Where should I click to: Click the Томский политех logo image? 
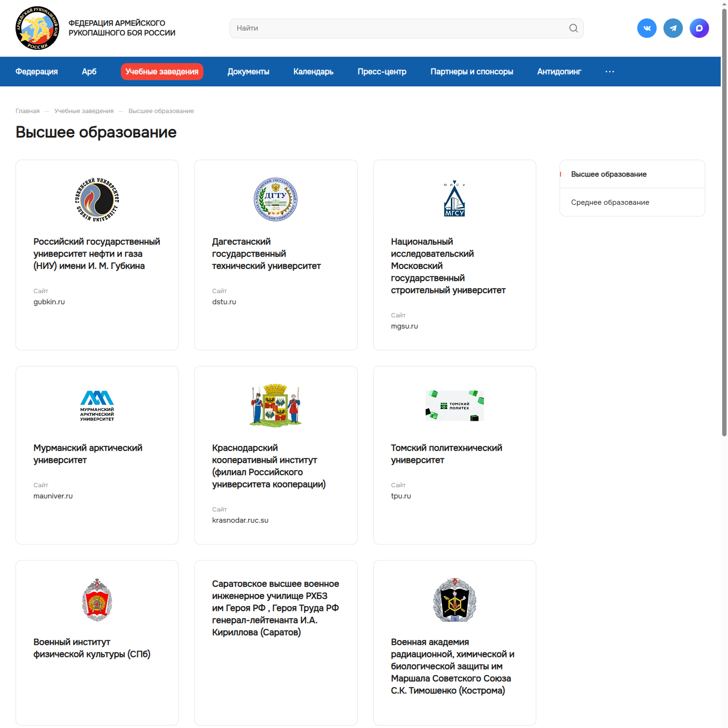455,406
